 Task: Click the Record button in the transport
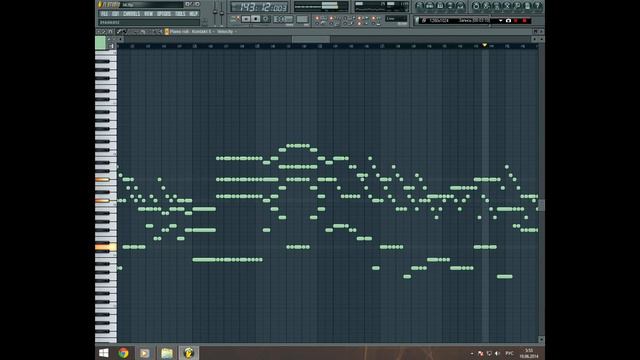click(266, 19)
